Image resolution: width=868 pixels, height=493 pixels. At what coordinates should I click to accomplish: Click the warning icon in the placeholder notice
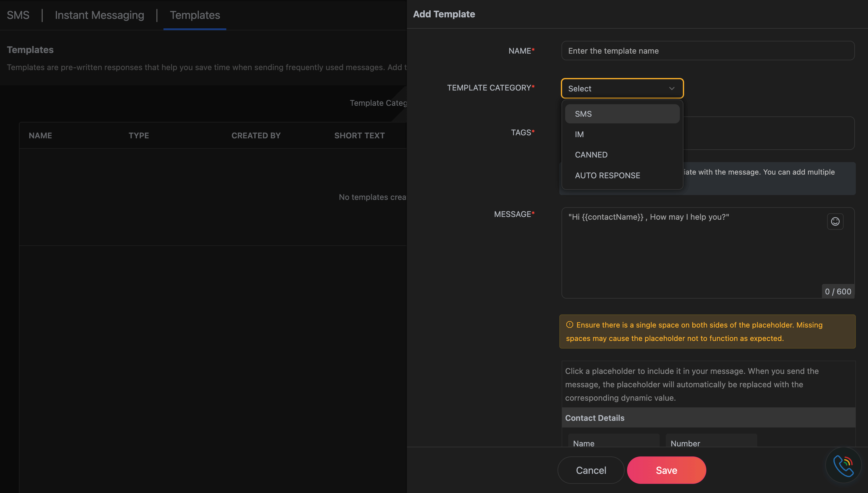(x=570, y=325)
